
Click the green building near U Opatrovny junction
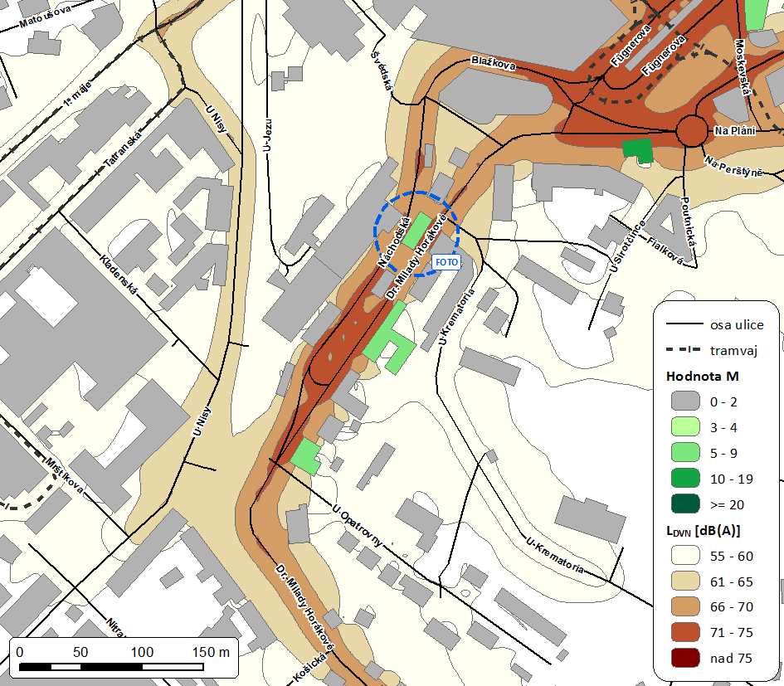coord(306,456)
